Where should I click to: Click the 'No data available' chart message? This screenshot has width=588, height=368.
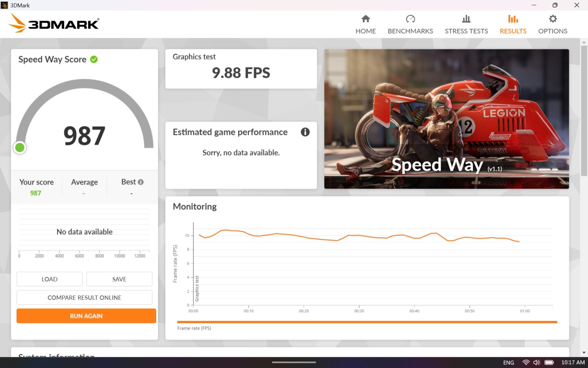coord(85,232)
